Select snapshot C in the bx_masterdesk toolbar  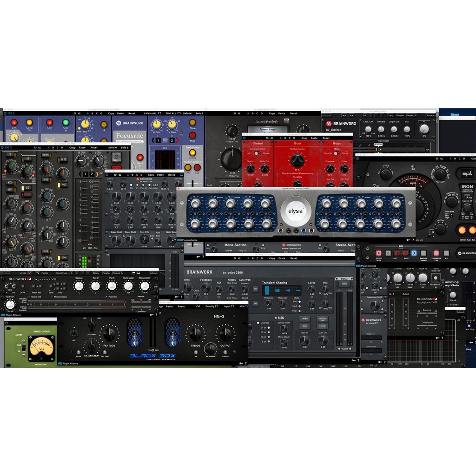(x=257, y=113)
